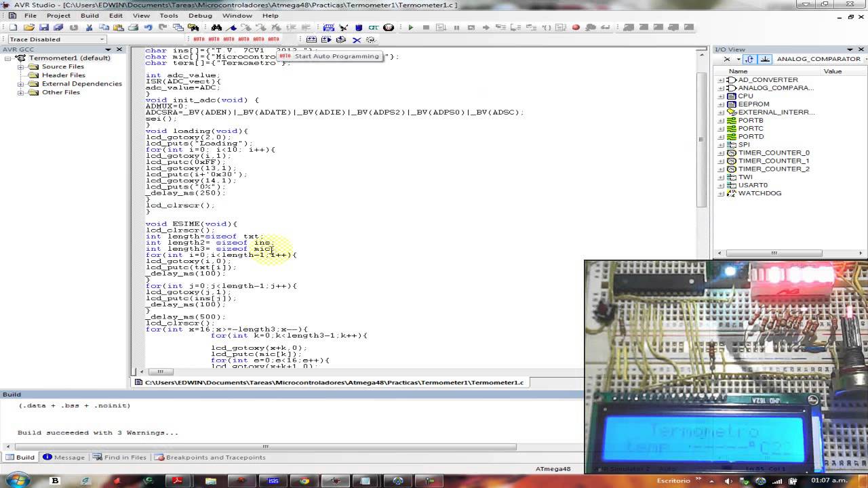
Task: Click the Open file folder icon
Action: point(29,28)
